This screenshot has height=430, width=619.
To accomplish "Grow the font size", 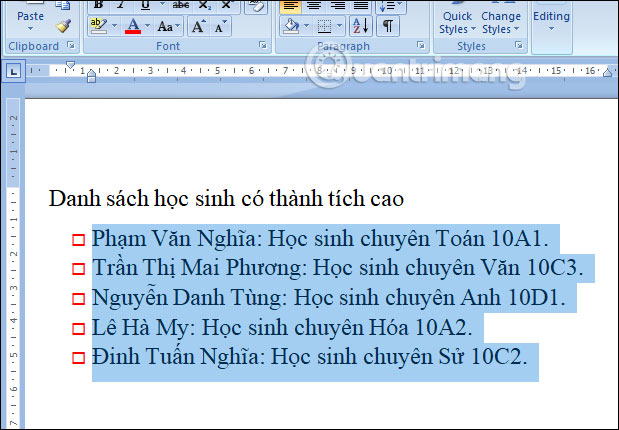I will (x=198, y=26).
